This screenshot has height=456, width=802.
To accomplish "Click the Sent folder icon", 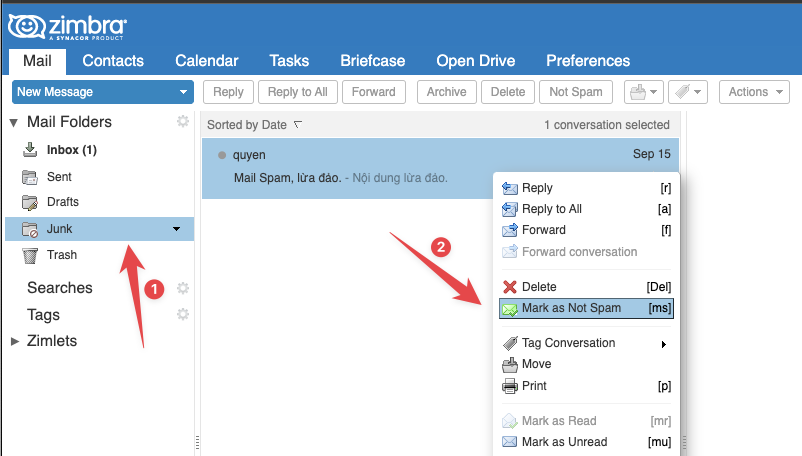I will tap(30, 177).
